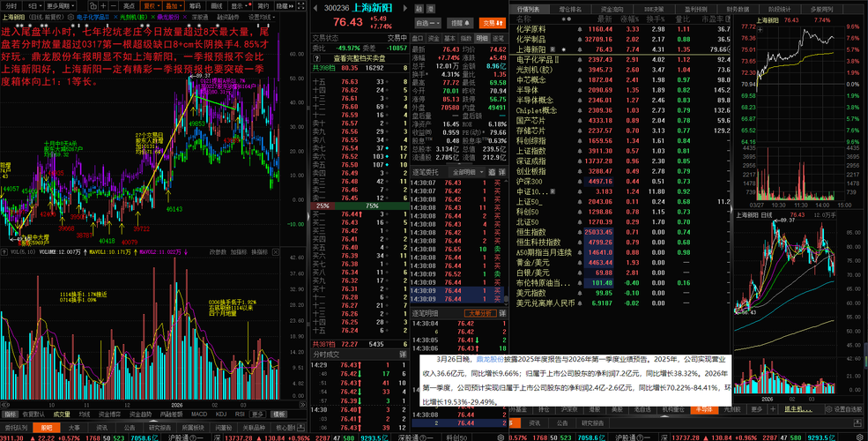Click the bell icon in 上海新阳 list row
The width and height of the screenshot is (868, 441).
pyautogui.click(x=579, y=49)
